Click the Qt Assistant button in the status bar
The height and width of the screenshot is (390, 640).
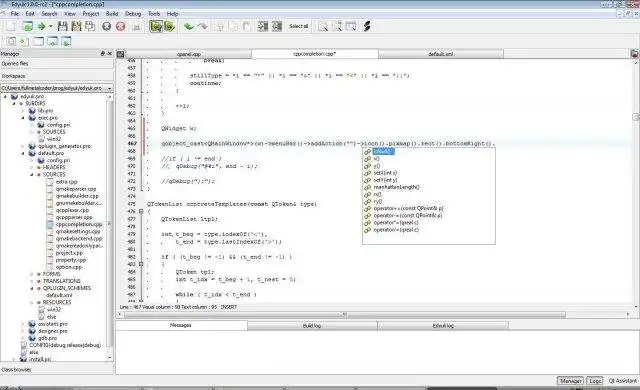pos(622,381)
